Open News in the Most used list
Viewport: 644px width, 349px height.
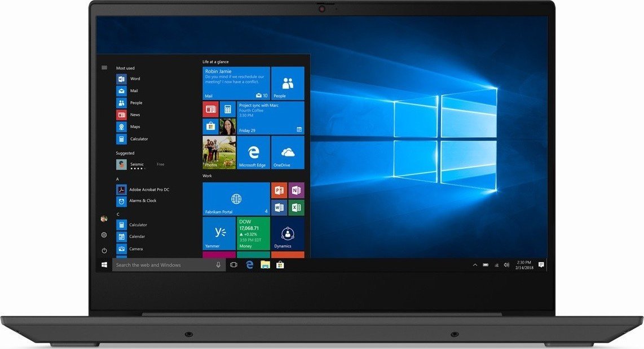pyautogui.click(x=128, y=115)
